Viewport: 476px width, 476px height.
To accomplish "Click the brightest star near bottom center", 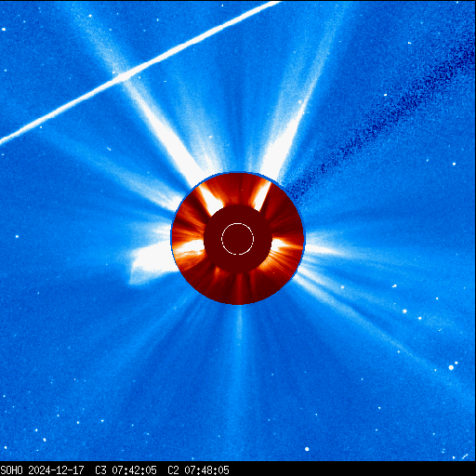I will [307, 449].
